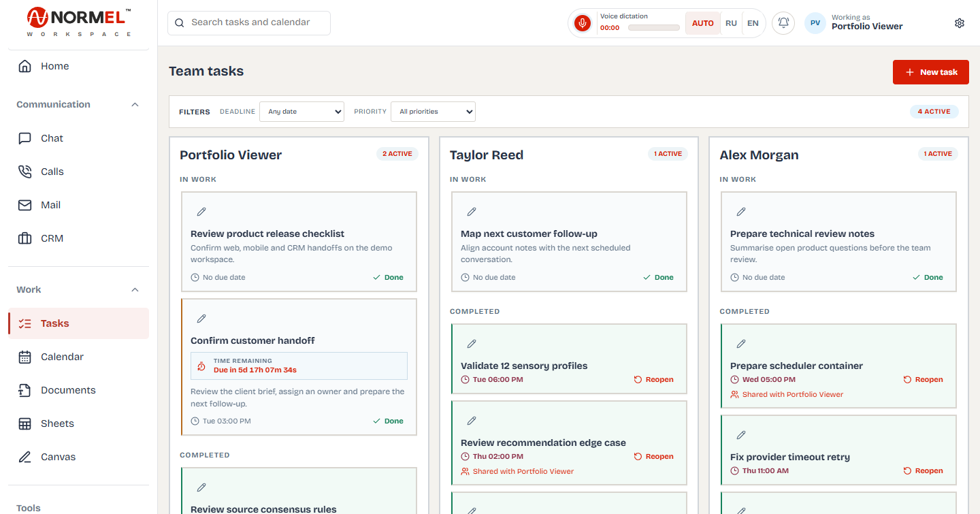
Task: Click the search magnifier icon
Action: 180,23
